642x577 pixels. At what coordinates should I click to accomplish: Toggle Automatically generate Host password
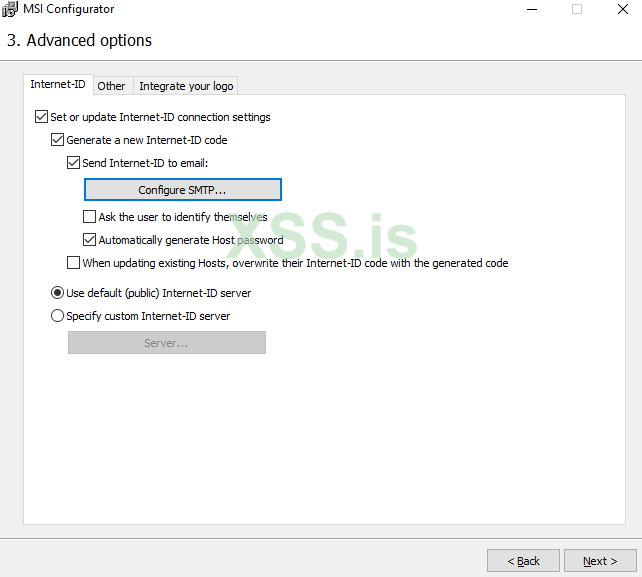(x=89, y=240)
